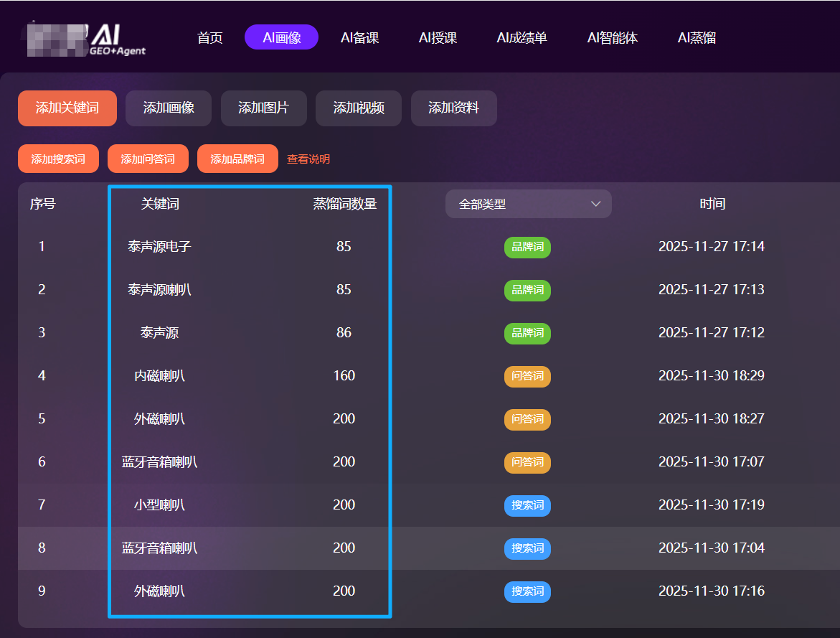Open the 查看说明 link
Image resolution: width=840 pixels, height=638 pixels.
308,159
